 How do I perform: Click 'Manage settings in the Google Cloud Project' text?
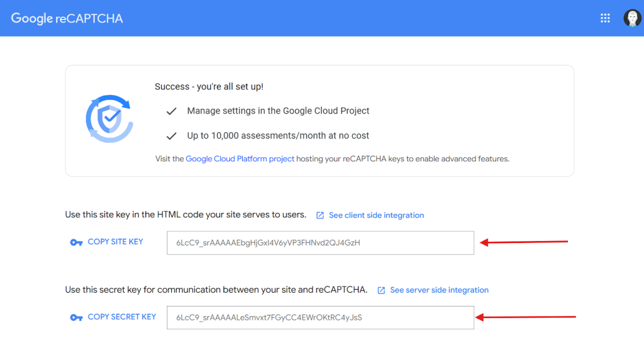pos(278,111)
